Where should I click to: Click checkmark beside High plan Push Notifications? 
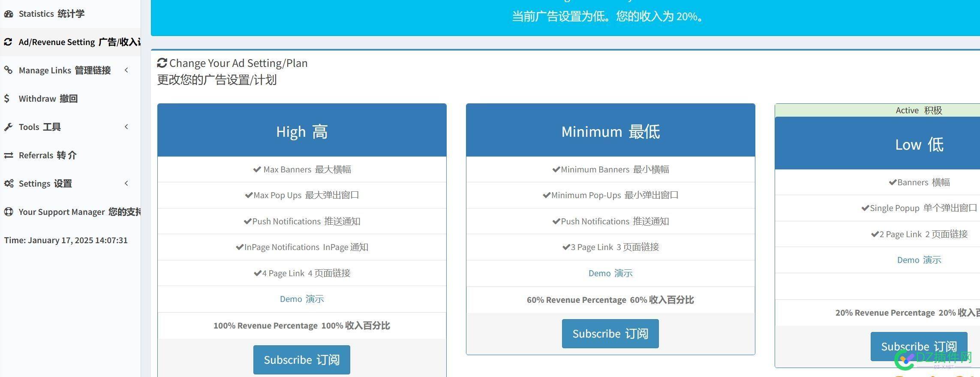point(247,221)
